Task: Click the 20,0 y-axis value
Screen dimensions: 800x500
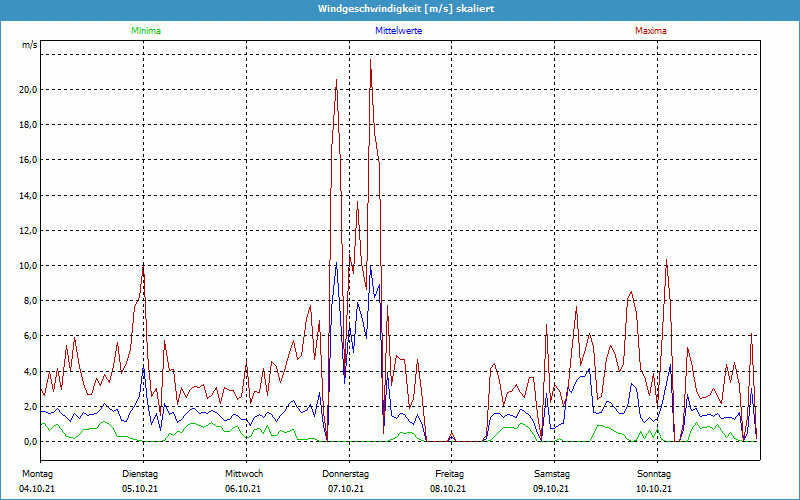Action: coord(28,90)
